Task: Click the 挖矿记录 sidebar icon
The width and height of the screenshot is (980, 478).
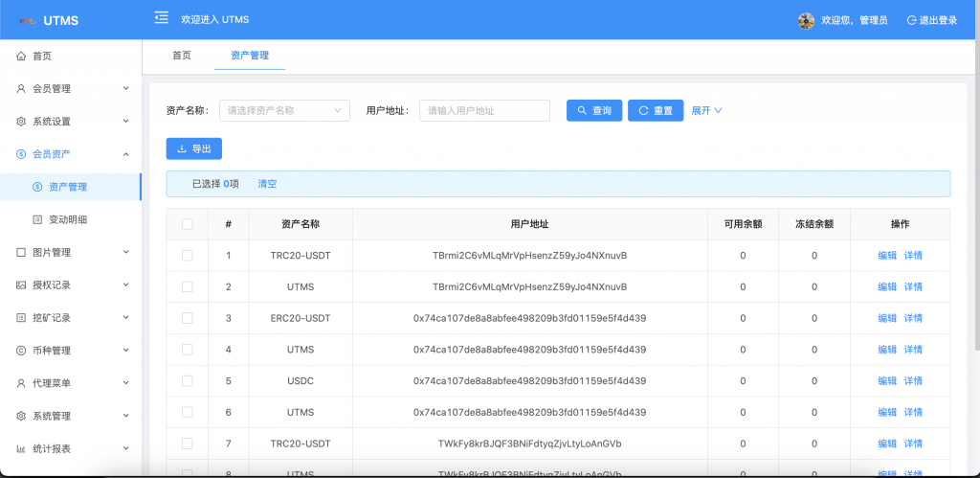Action: pyautogui.click(x=21, y=318)
